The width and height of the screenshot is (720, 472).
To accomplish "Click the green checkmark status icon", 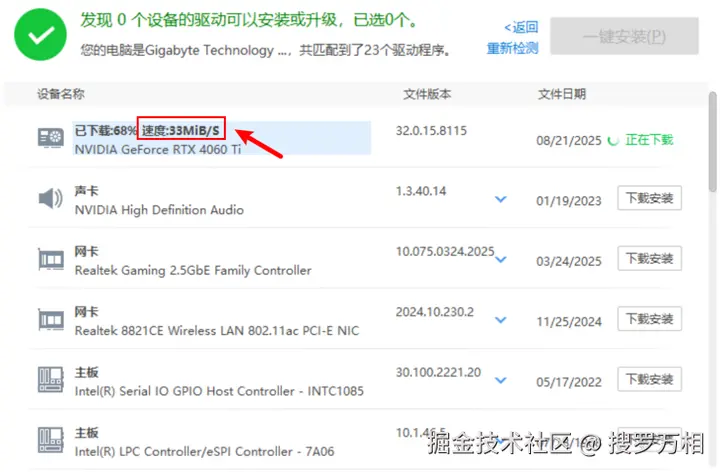I will coord(40,34).
